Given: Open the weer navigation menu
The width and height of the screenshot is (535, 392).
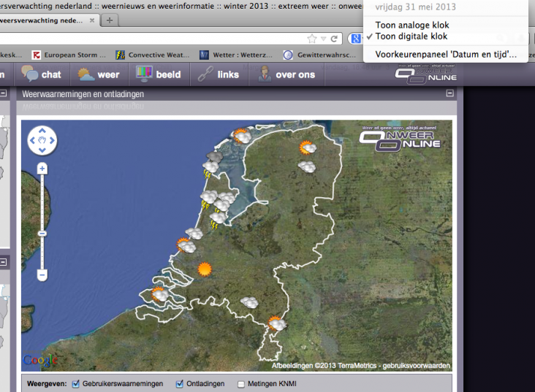Looking at the screenshot, I should click(99, 74).
